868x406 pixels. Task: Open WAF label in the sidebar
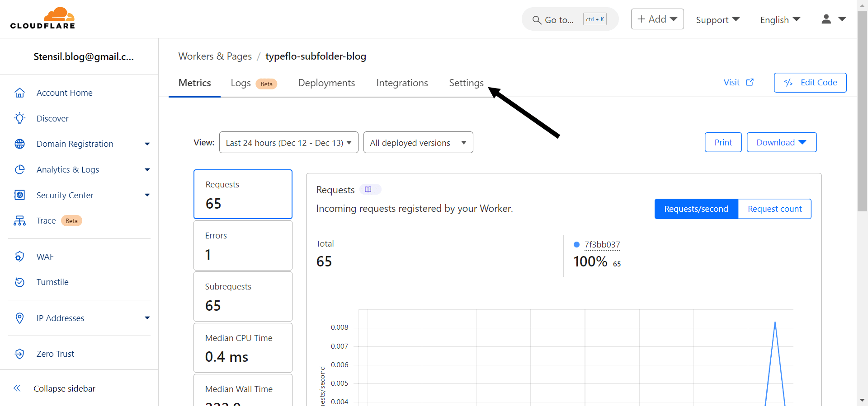[x=45, y=257]
